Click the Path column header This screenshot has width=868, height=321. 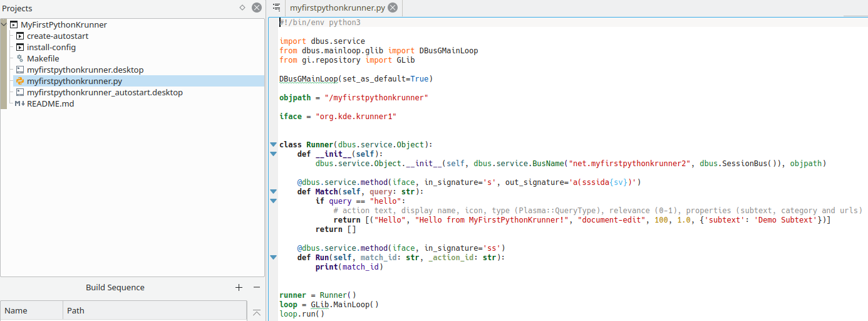pyautogui.click(x=155, y=311)
